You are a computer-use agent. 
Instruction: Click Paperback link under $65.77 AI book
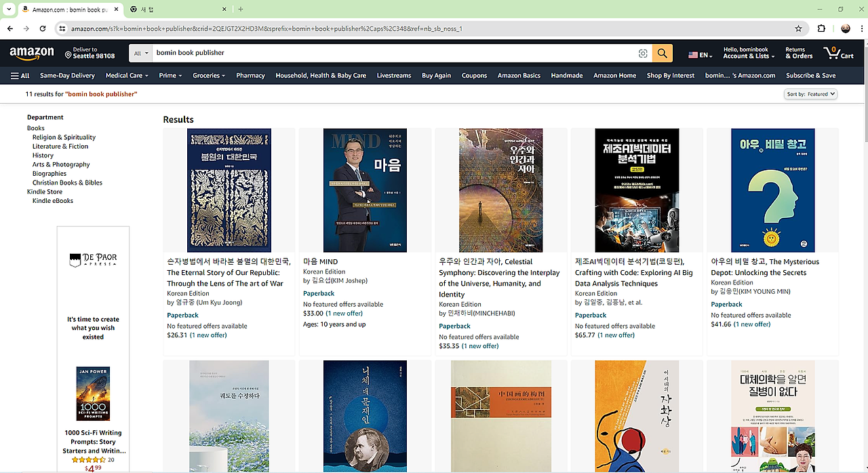pyautogui.click(x=591, y=315)
